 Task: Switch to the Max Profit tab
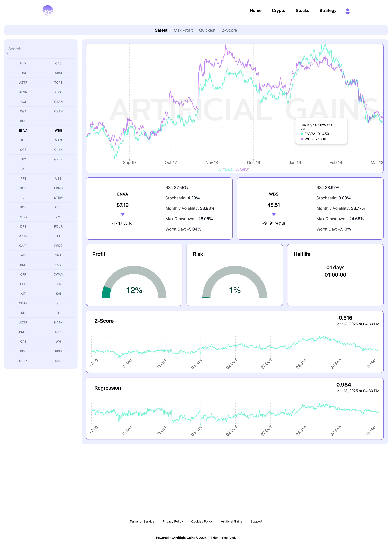point(183,30)
